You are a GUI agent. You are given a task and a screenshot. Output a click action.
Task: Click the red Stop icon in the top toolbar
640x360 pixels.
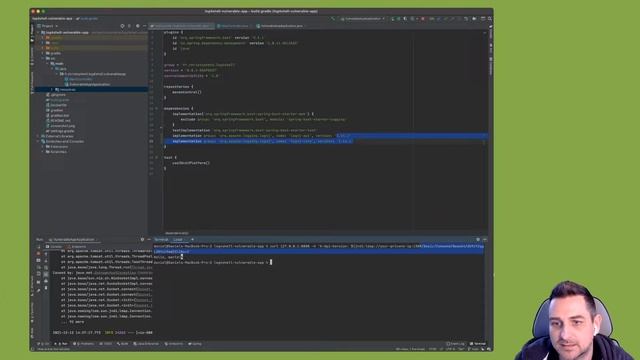coord(423,19)
